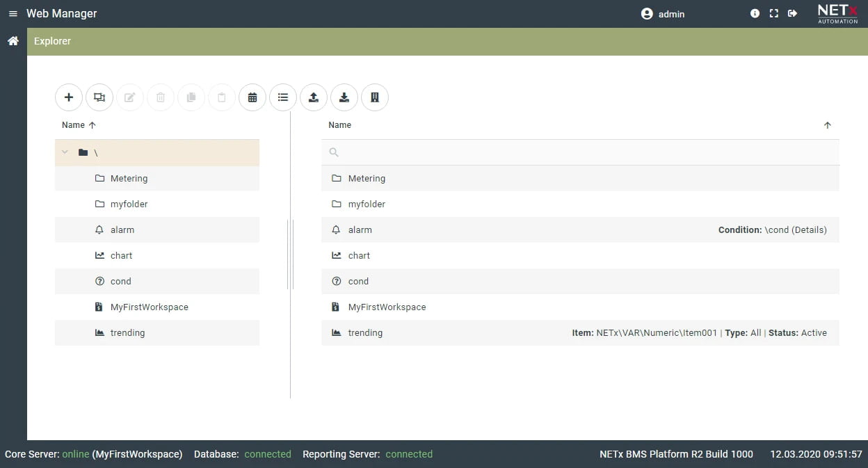
Task: Toggle fullscreen mode icon
Action: coord(773,13)
